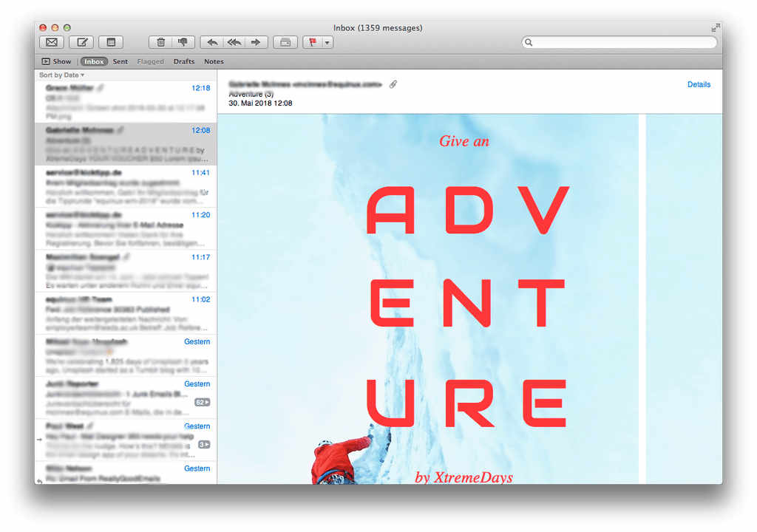This screenshot has height=532, width=757.
Task: Open the Flagged mailbox
Action: tap(151, 61)
